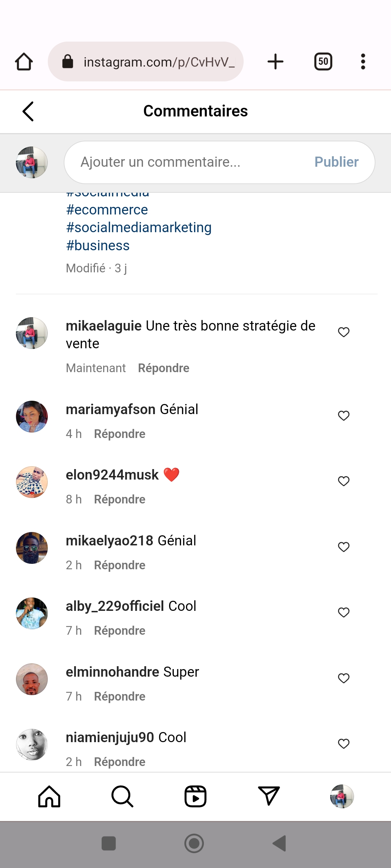The height and width of the screenshot is (868, 391).
Task: Open elminnohandre's profile picture
Action: pos(32,679)
